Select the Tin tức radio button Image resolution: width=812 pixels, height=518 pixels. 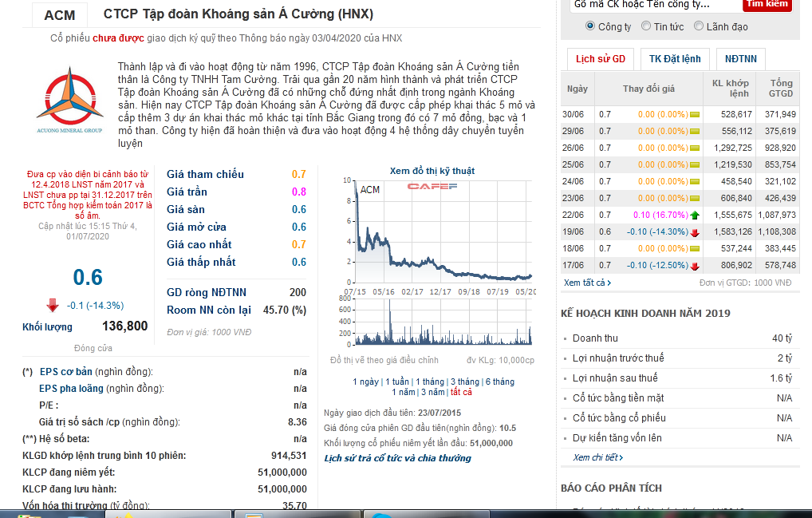646,26
